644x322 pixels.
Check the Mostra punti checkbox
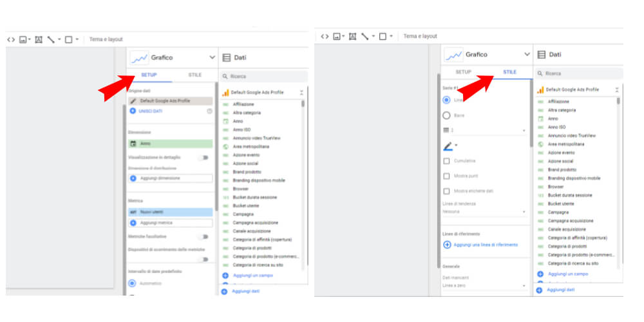click(x=446, y=176)
